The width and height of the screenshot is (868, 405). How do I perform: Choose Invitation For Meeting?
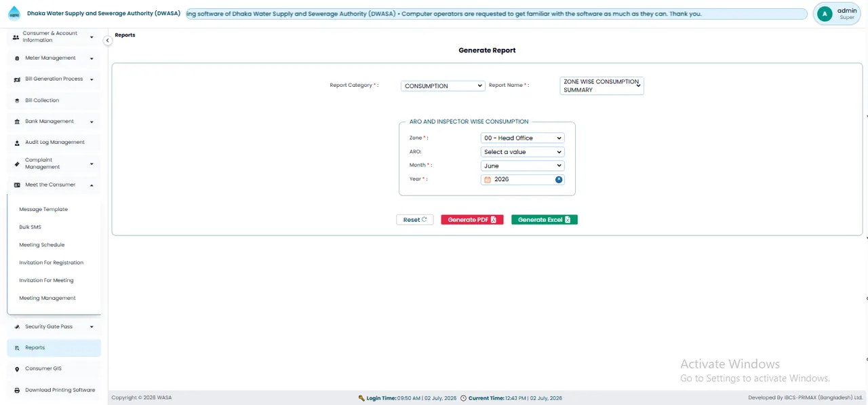click(x=46, y=280)
